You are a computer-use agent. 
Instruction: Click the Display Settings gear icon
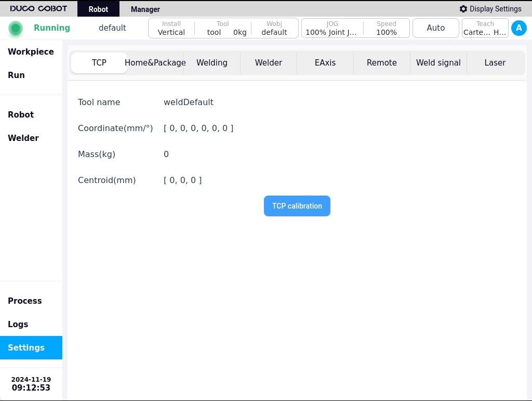click(x=463, y=9)
